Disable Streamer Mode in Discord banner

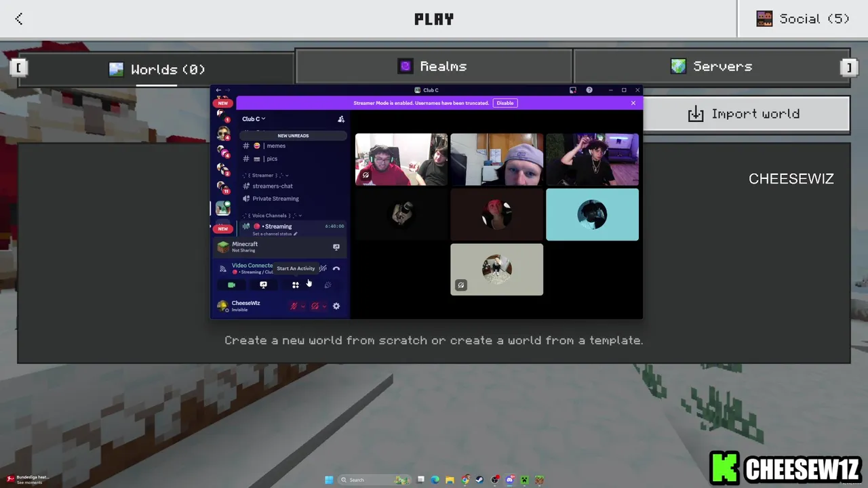coord(505,103)
